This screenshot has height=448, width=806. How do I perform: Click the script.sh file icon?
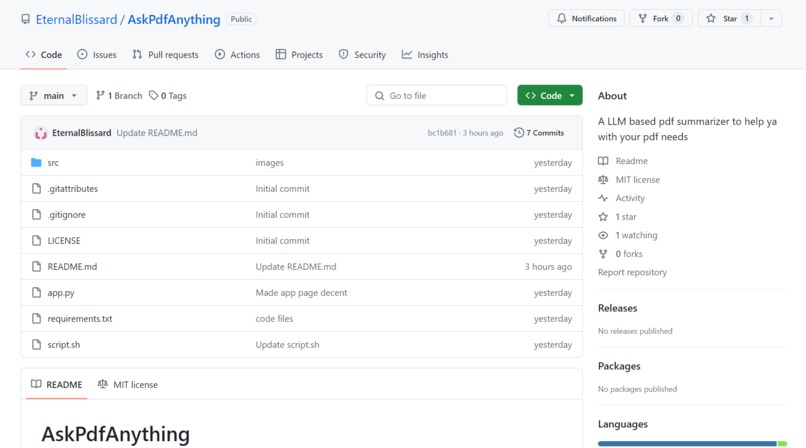point(36,344)
